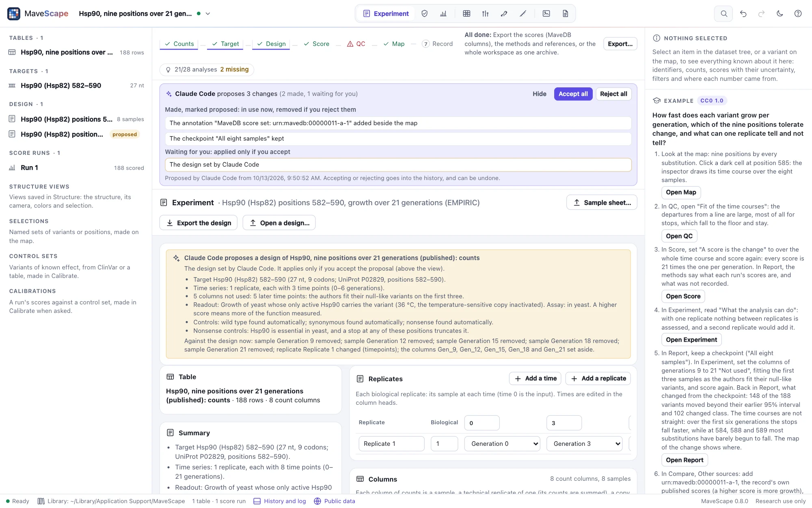
Task: Hide the Claude Code proposal panel
Action: tap(539, 94)
